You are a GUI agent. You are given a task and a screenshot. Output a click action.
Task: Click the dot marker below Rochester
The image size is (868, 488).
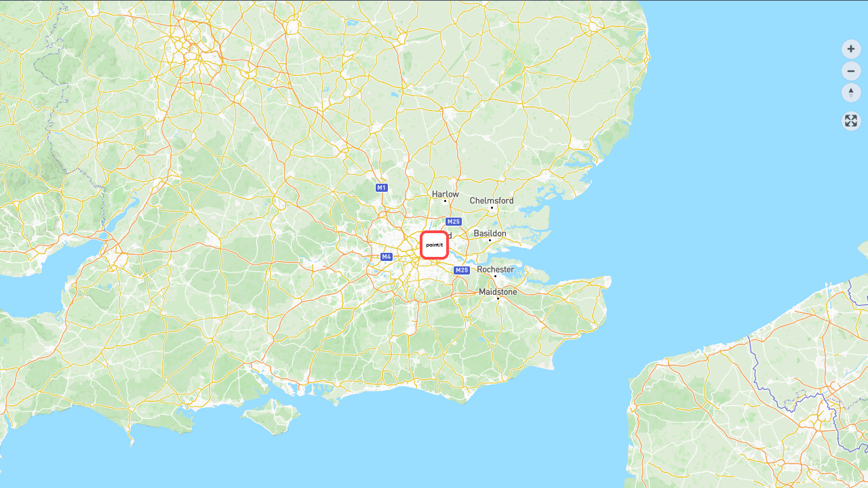(x=495, y=276)
